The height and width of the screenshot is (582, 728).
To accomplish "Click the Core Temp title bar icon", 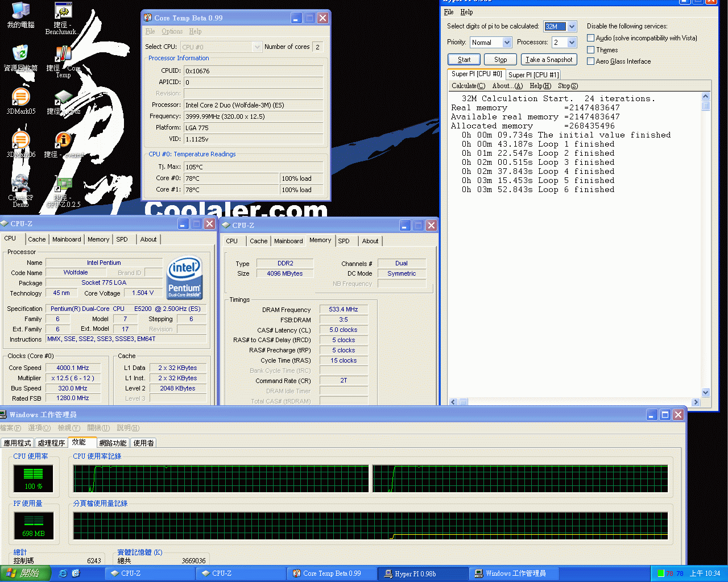I will point(148,18).
